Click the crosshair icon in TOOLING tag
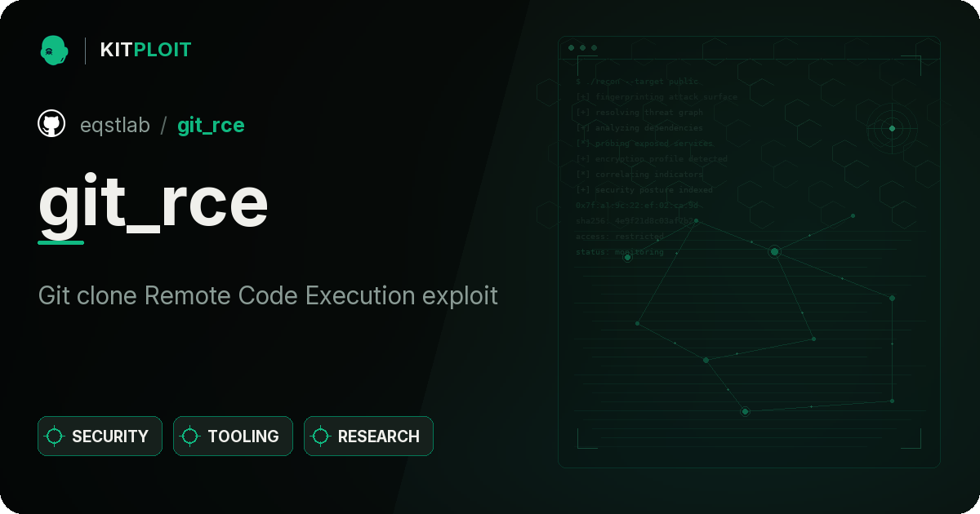The width and height of the screenshot is (980, 514). 190,436
